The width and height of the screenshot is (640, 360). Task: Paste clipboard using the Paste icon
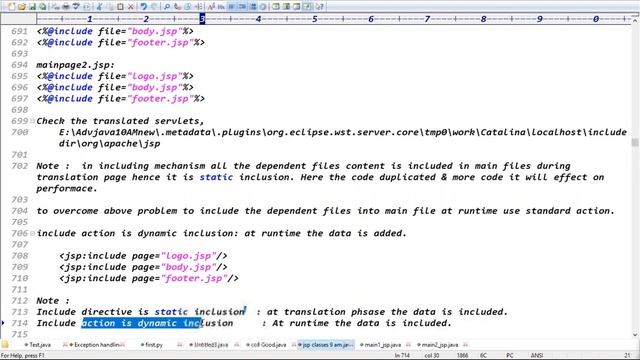point(120,7)
